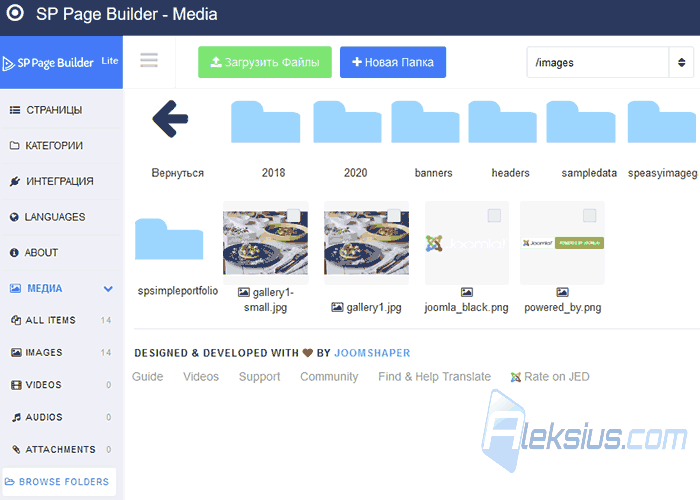The image size is (700, 500).
Task: Click the SP Page Builder Lite logo
Action: click(61, 62)
